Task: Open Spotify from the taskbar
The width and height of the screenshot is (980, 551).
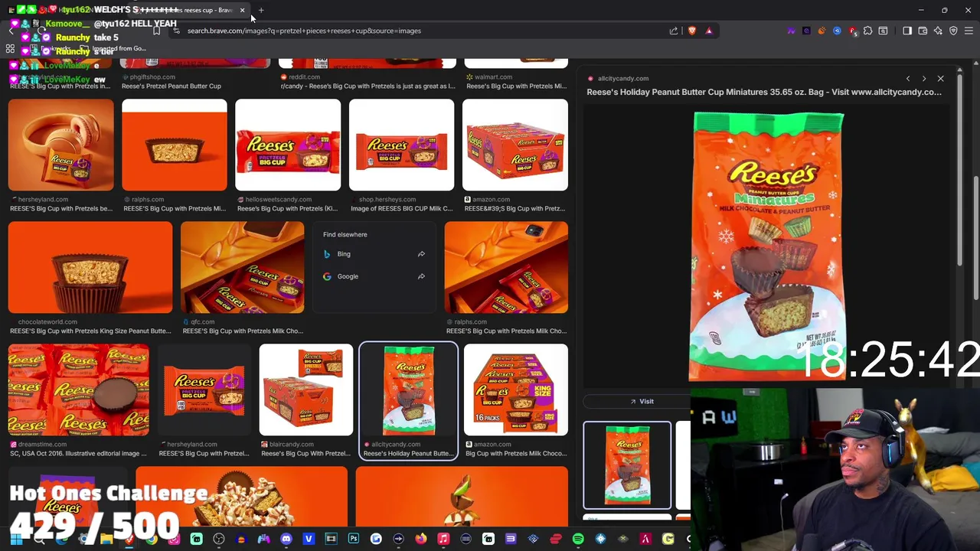Action: click(x=578, y=540)
